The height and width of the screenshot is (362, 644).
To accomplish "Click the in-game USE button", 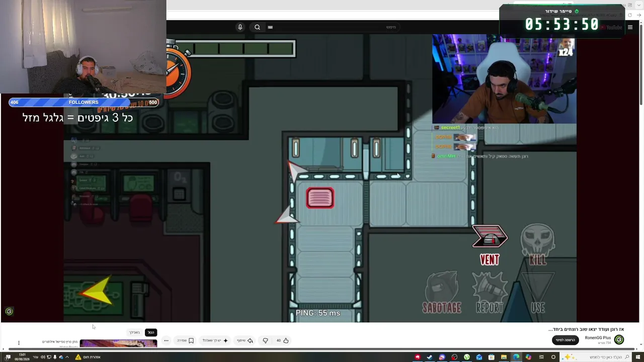I will coord(538,293).
